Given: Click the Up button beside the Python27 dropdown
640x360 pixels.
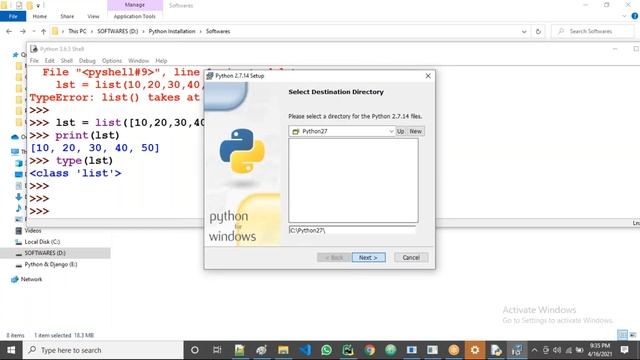Looking at the screenshot, I should pos(400,131).
